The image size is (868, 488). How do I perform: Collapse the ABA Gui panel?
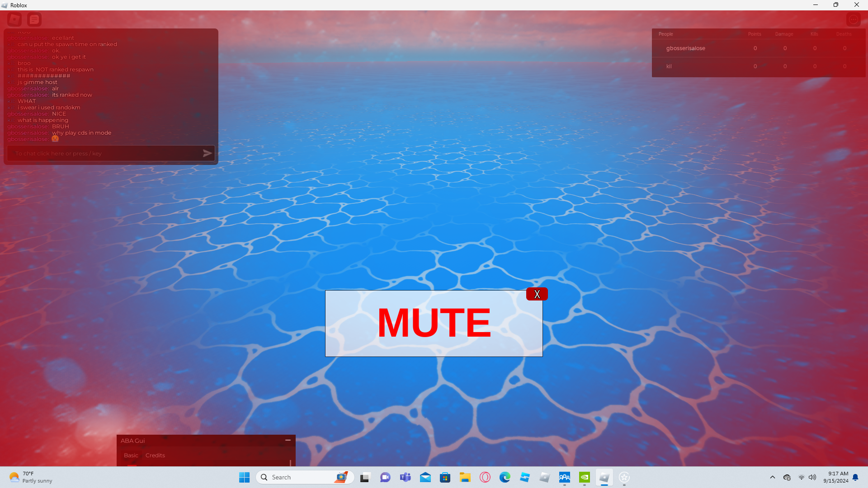tap(288, 440)
